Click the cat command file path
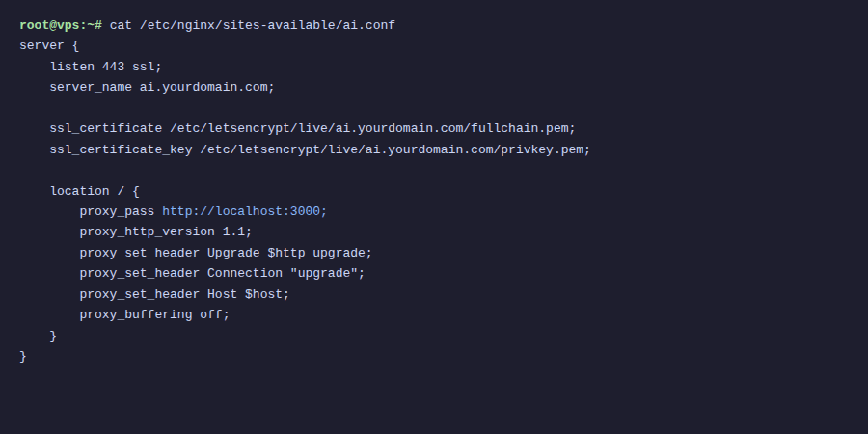This screenshot has width=868, height=434. click(x=267, y=24)
